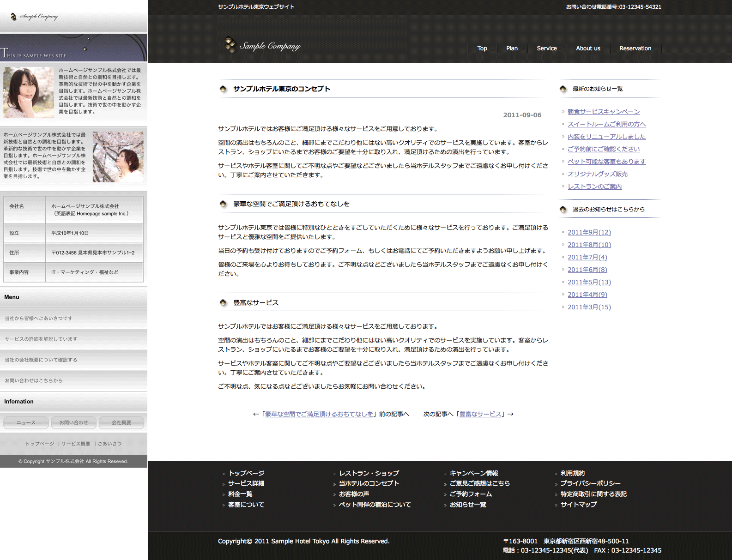The height and width of the screenshot is (560, 732).
Task: Open the Plan navigation tab
Action: tap(512, 48)
